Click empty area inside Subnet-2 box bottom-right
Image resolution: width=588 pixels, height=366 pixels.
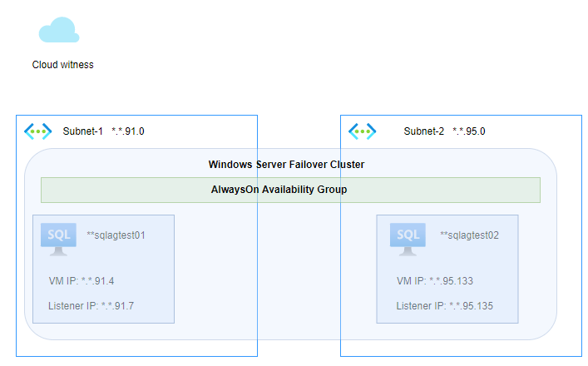[572, 349]
